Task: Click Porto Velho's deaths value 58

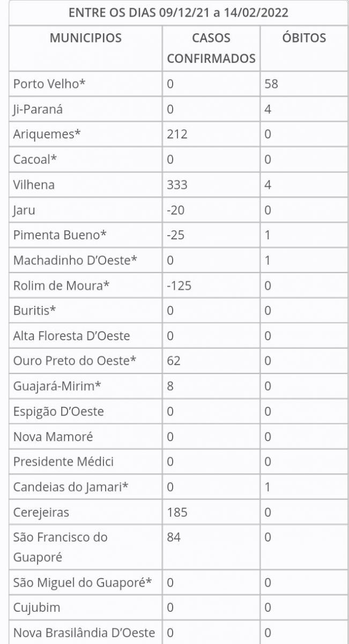Action: [271, 84]
